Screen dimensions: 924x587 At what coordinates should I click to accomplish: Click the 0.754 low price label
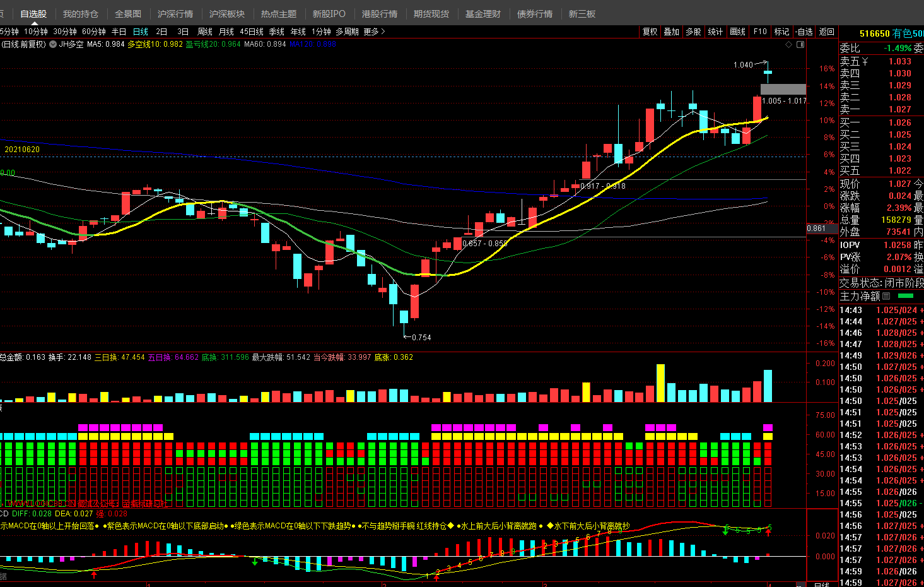coord(421,338)
